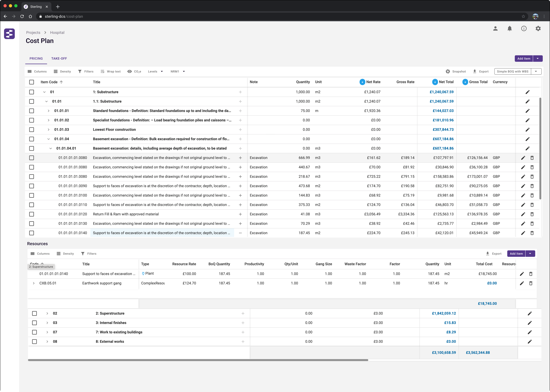Delete the Return Fill & Ram row
Viewport: 550px width, 392px height.
coord(532,214)
